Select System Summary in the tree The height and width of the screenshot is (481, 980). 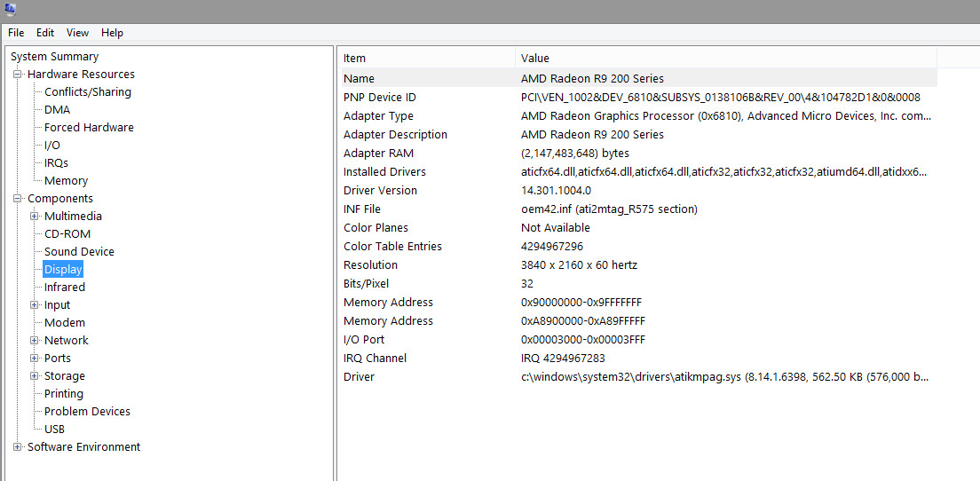pyautogui.click(x=55, y=56)
